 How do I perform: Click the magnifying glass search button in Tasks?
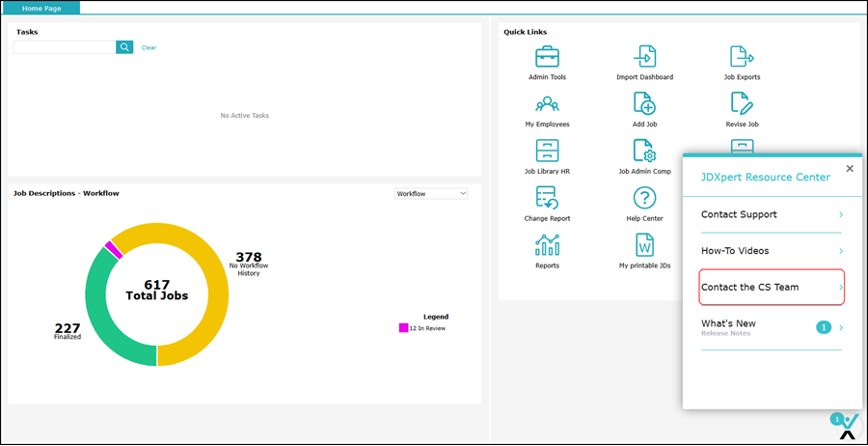124,47
